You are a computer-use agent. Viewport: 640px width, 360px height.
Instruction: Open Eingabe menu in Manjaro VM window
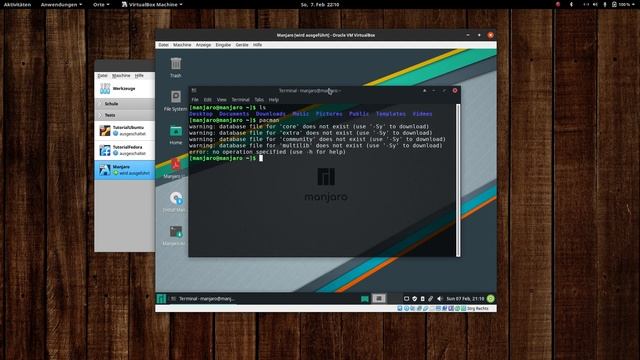223,45
